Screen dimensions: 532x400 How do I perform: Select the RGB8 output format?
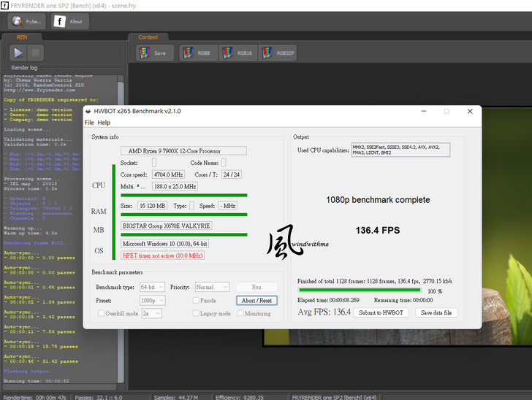click(x=197, y=53)
